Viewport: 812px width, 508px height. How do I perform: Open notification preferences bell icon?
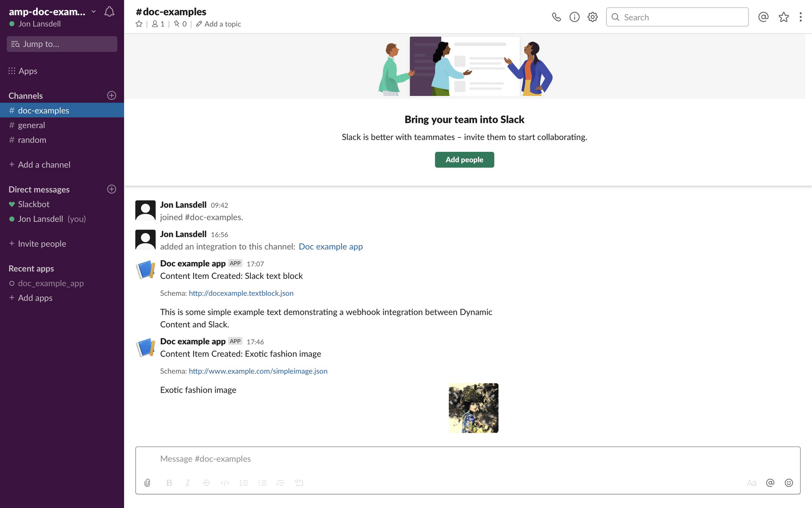[x=109, y=12]
